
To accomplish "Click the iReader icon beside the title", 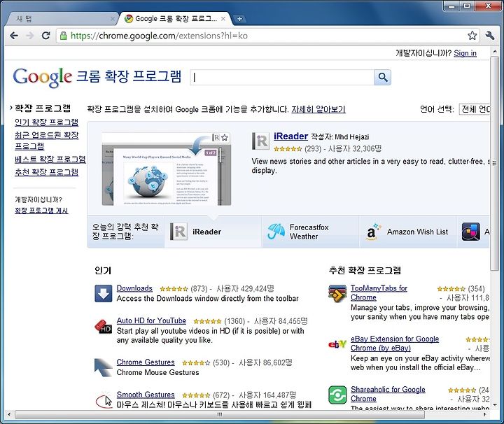I will click(x=260, y=141).
